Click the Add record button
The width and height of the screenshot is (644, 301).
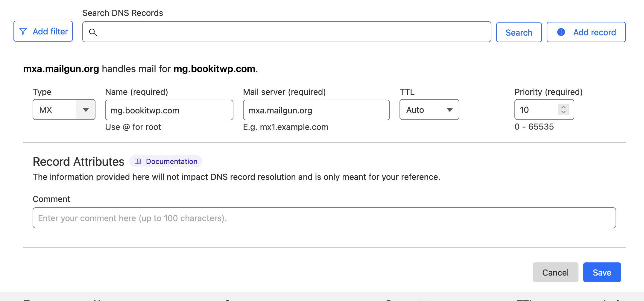(586, 32)
